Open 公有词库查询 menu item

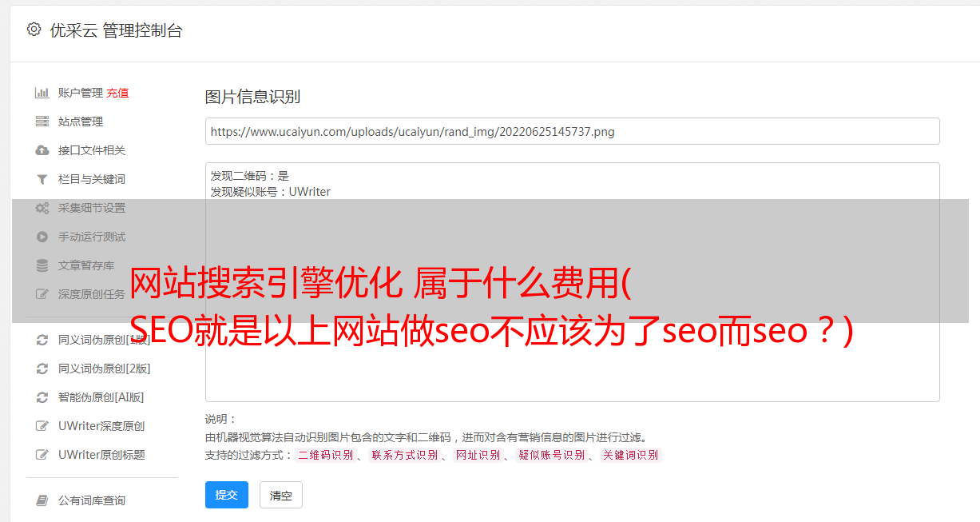click(x=92, y=500)
